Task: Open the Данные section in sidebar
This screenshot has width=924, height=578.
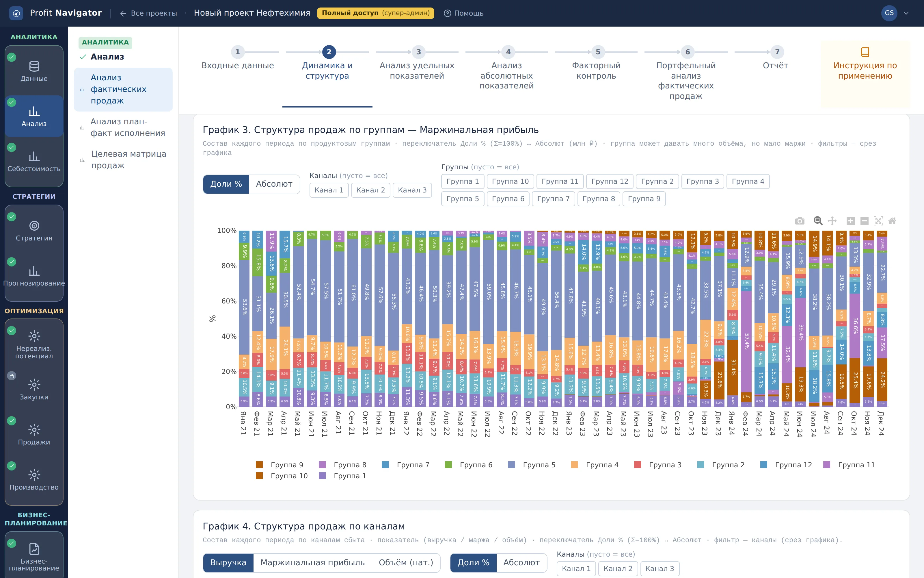Action: pos(34,71)
